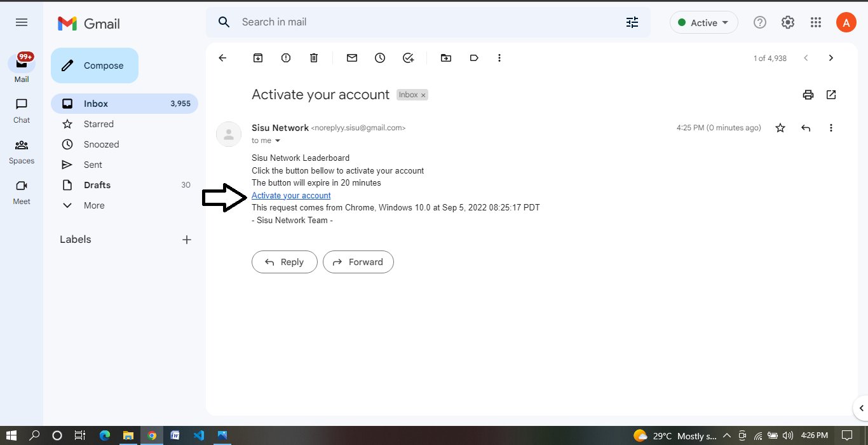Viewport: 868px width, 445px height.
Task: Archive this email
Action: [258, 58]
